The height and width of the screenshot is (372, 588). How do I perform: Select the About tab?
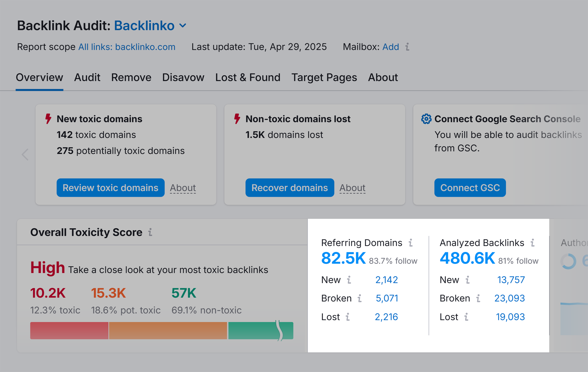coord(383,77)
